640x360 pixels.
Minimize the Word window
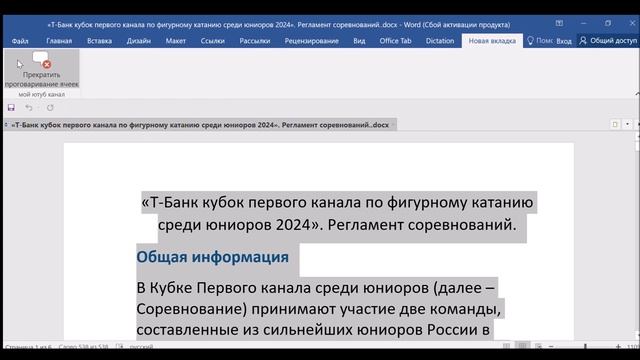click(x=583, y=24)
